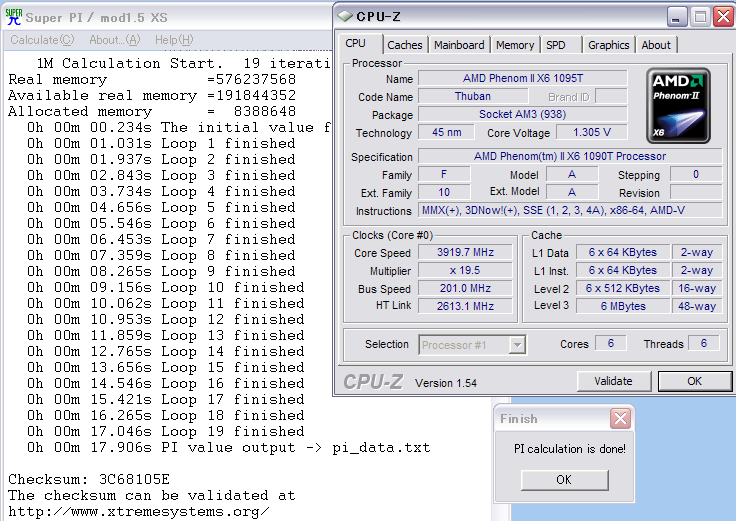Click the CPU-Z Version 1.54 label
This screenshot has width=736, height=521.
click(x=445, y=383)
